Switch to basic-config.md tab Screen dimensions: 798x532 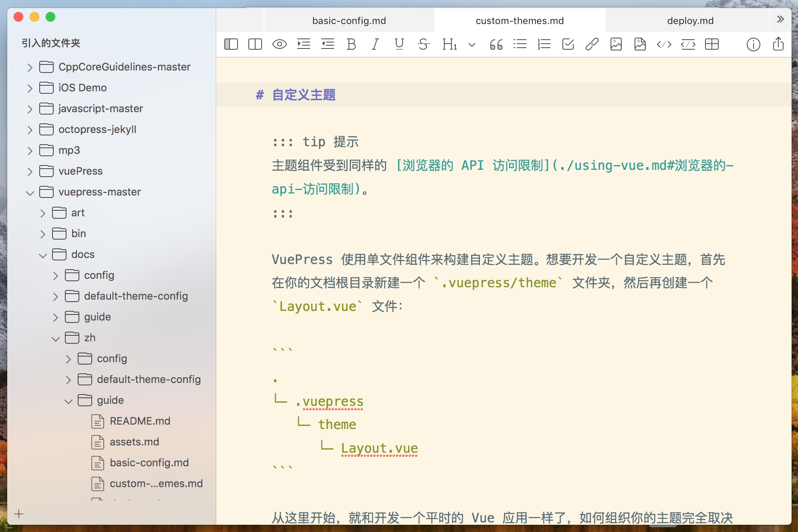(349, 20)
